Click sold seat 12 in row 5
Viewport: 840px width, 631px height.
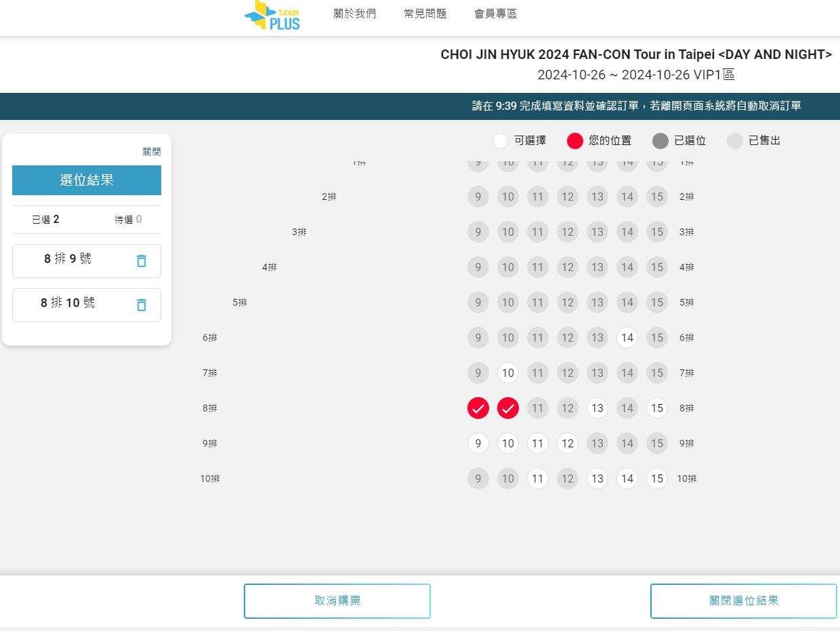[x=568, y=302]
